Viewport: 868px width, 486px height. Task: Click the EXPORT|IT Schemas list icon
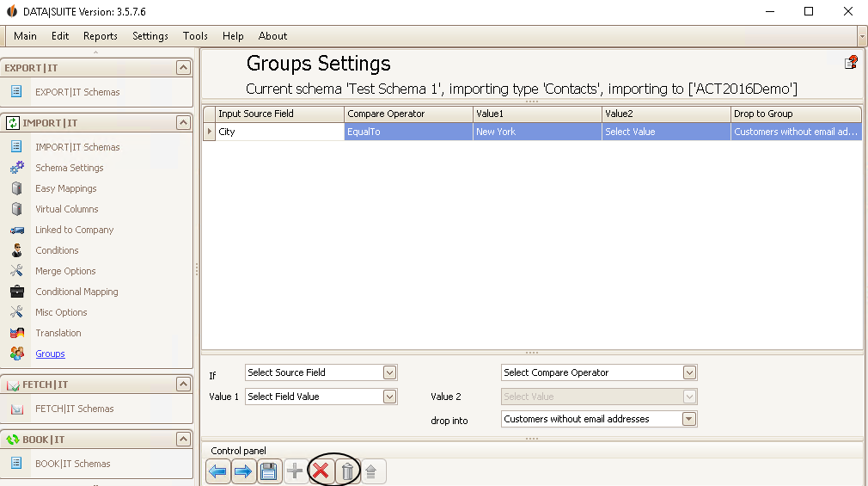click(16, 91)
